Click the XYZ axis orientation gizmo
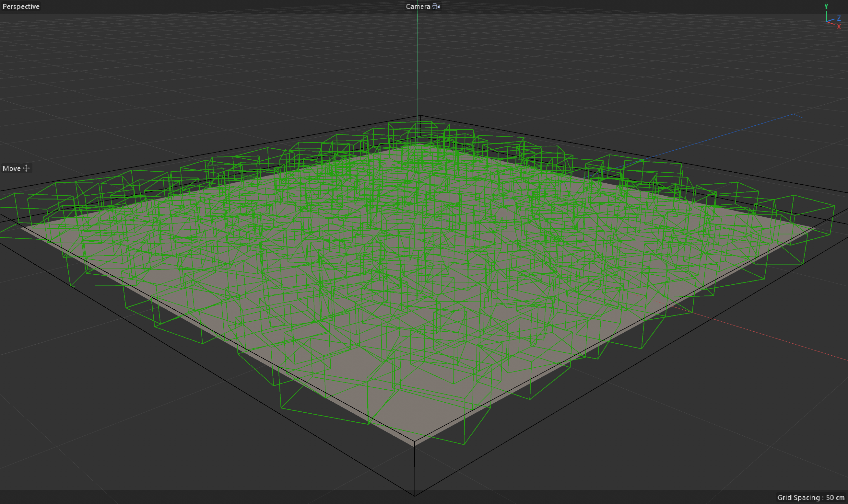The width and height of the screenshot is (848, 504). [833, 17]
